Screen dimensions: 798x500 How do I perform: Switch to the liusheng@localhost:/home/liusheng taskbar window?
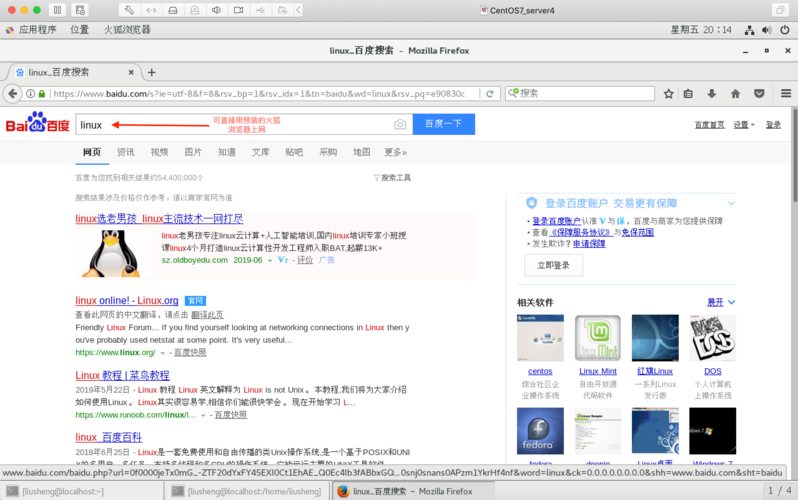pos(247,491)
